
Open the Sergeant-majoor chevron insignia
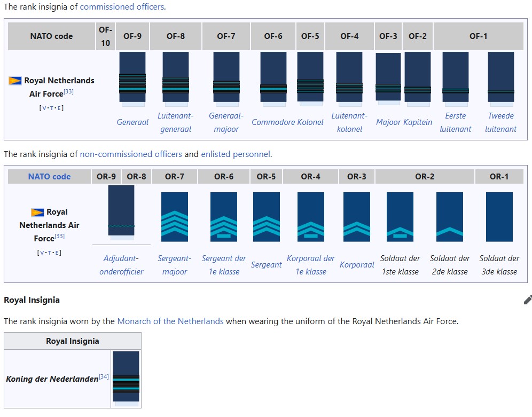pyautogui.click(x=175, y=217)
